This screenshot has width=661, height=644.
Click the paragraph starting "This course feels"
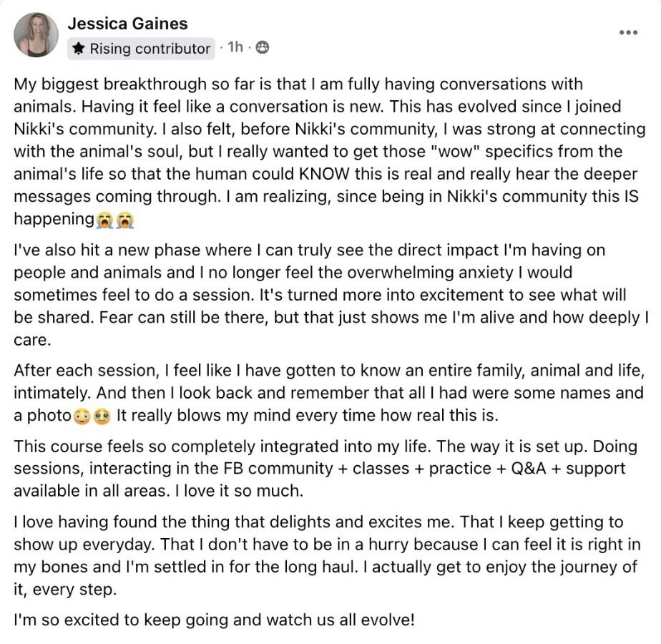coord(325,469)
